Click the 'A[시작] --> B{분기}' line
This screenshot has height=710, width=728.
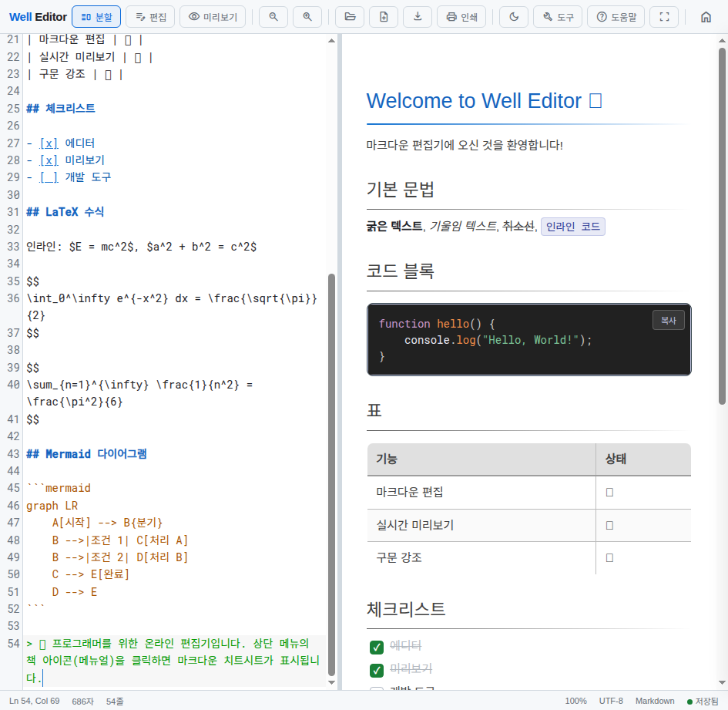click(x=107, y=523)
